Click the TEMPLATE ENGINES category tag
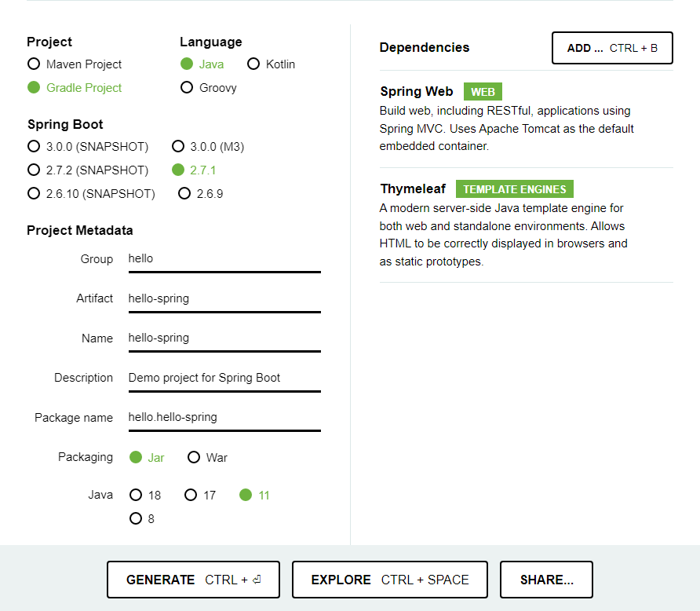Image resolution: width=700 pixels, height=611 pixels. pyautogui.click(x=514, y=189)
